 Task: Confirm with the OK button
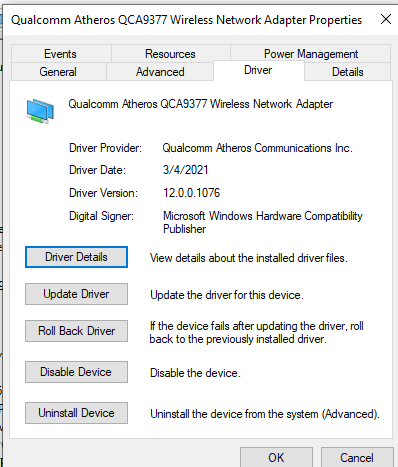point(276,457)
